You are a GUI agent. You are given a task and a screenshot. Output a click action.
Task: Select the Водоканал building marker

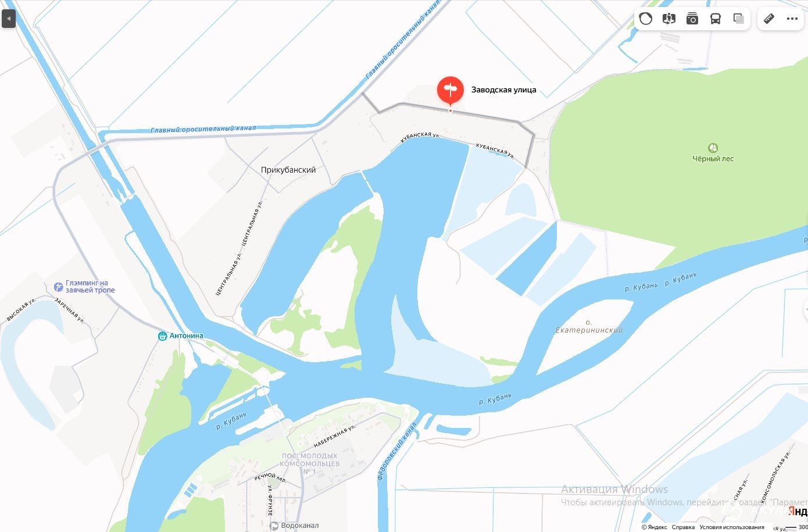[274, 526]
